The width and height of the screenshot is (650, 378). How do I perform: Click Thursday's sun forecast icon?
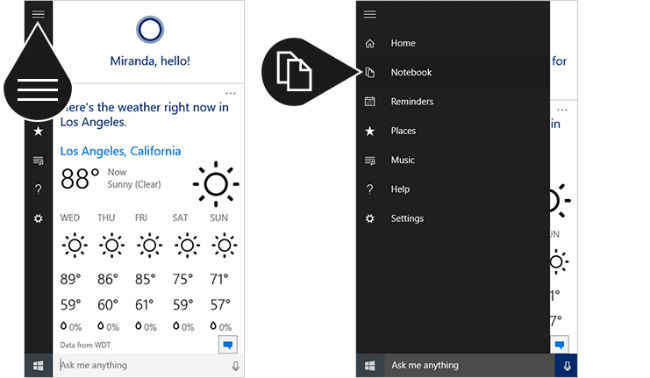pyautogui.click(x=112, y=245)
